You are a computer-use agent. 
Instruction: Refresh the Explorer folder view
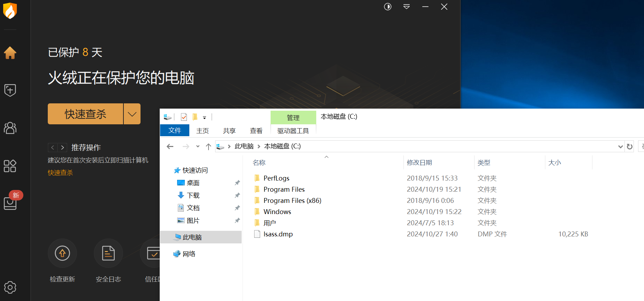pyautogui.click(x=629, y=147)
